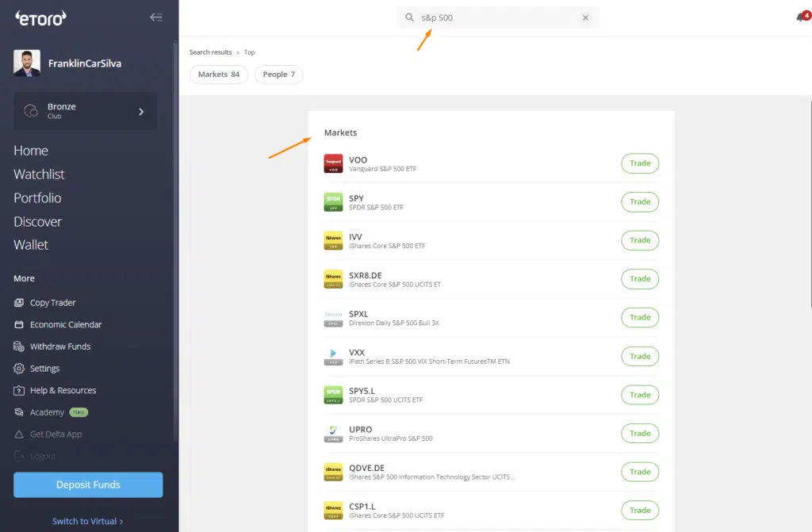Open Help & Resources
The height and width of the screenshot is (532, 812).
click(63, 390)
